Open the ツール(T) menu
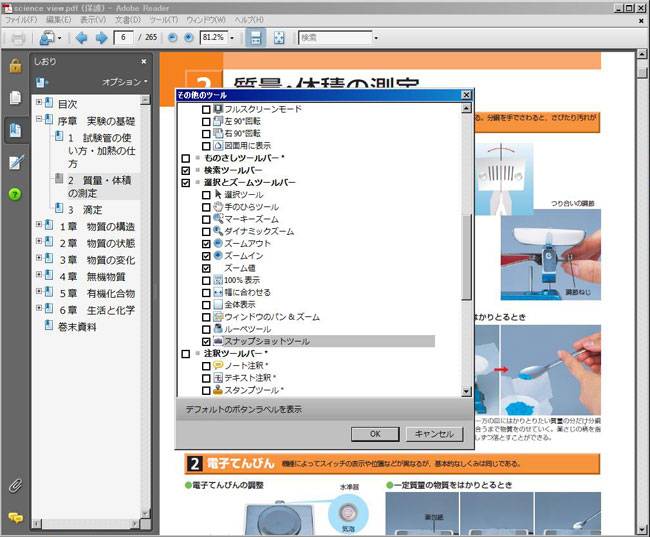The width and height of the screenshot is (650, 537). pos(164,20)
